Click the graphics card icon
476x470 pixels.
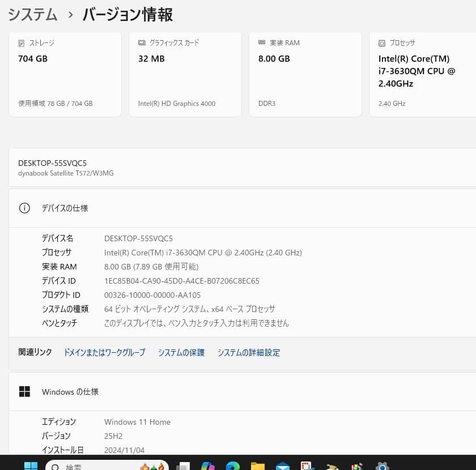[x=142, y=43]
